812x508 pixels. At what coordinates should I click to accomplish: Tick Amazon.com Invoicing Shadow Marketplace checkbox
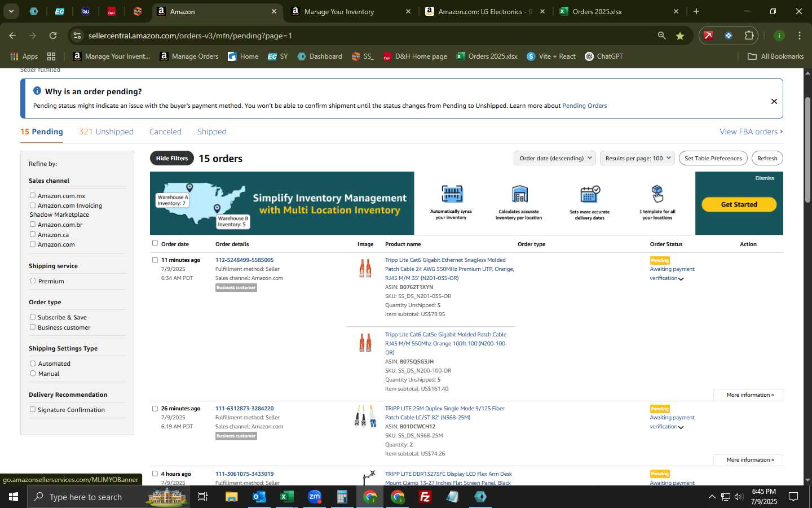(33, 205)
